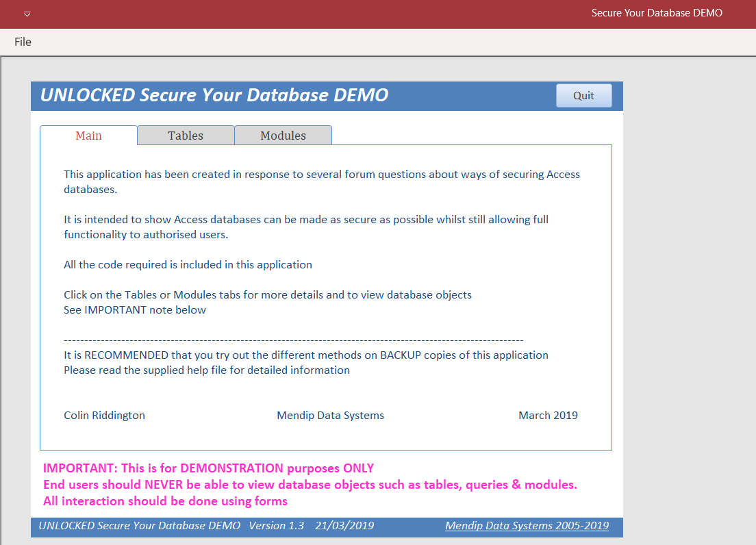Open the Mendip Data Systems 2005-2019 link

click(x=527, y=526)
